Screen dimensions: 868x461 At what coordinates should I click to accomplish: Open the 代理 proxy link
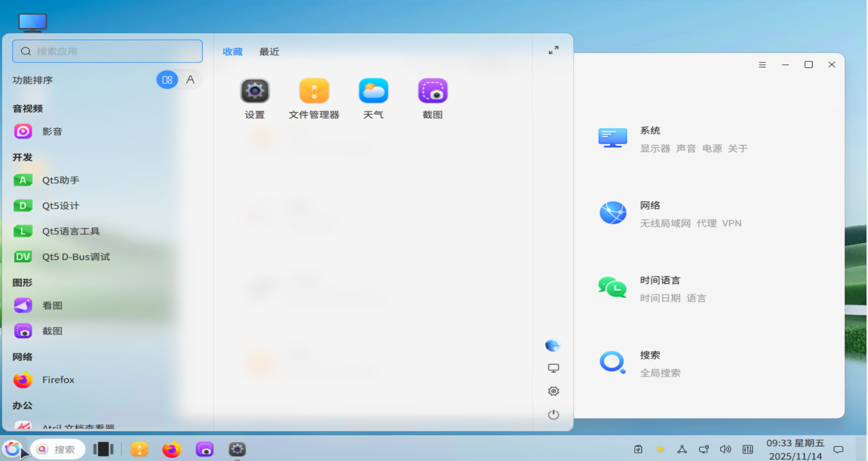click(706, 223)
